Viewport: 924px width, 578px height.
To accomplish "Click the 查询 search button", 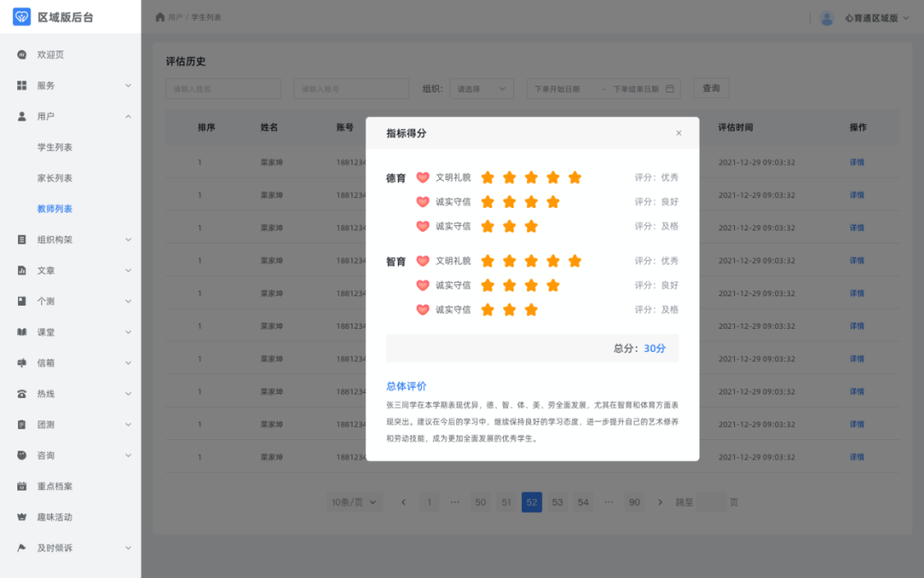I will tap(711, 87).
